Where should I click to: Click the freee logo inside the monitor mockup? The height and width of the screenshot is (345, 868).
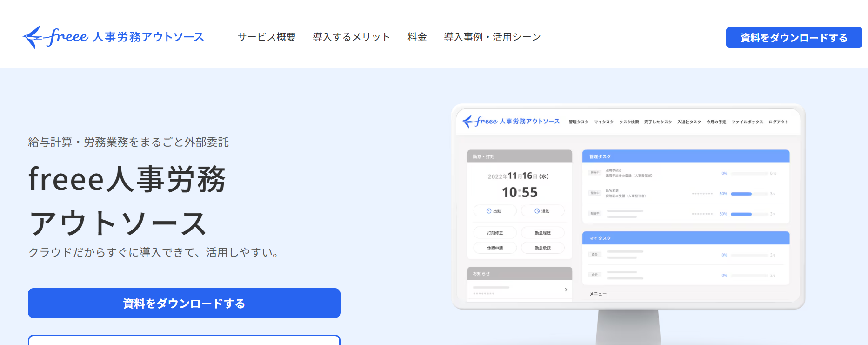[511, 122]
